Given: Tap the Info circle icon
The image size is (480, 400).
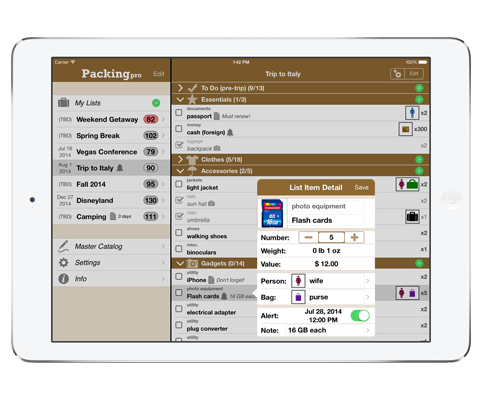Looking at the screenshot, I should tap(63, 279).
